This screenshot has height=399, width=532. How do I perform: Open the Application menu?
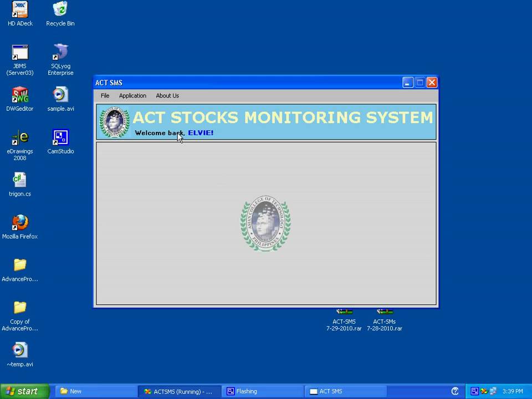point(132,96)
